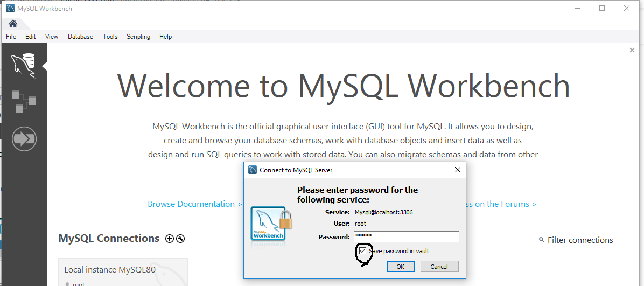Image resolution: width=644 pixels, height=286 pixels.
Task: Maximize the MySQL Workbench window
Action: click(x=602, y=8)
